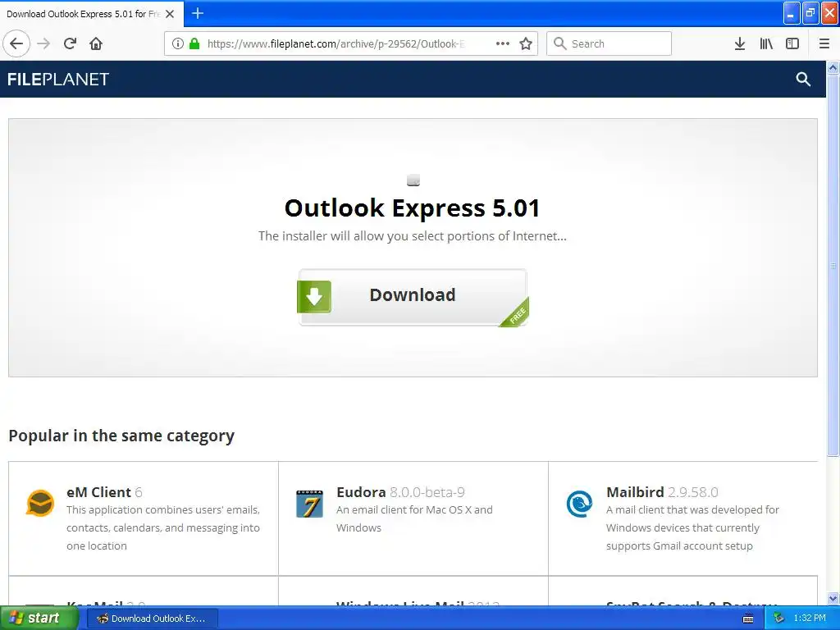Open page actions three-dot menu
Screen dimensions: 840x630
503,44
